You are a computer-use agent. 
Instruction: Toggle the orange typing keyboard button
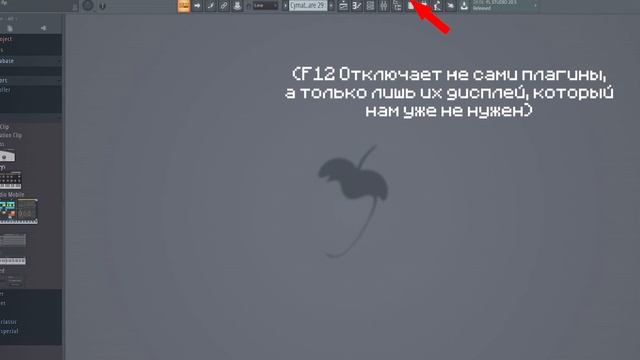184,6
